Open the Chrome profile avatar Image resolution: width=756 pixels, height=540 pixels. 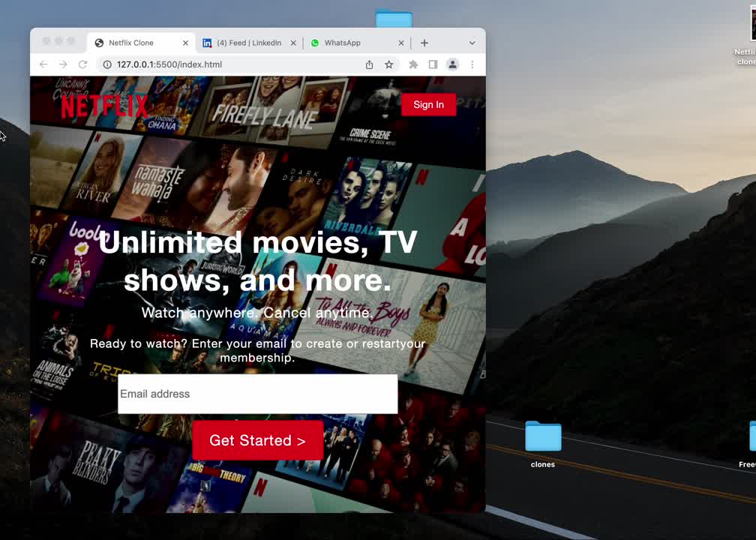pos(452,64)
